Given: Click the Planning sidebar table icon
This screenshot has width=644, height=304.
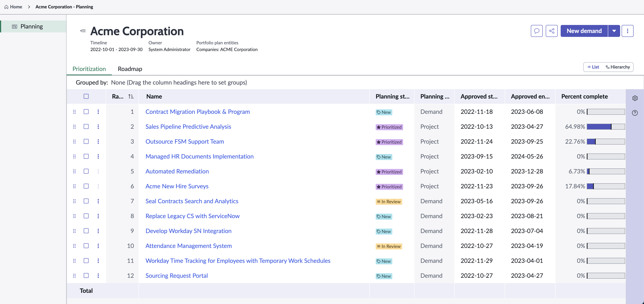Looking at the screenshot, I should tap(15, 26).
